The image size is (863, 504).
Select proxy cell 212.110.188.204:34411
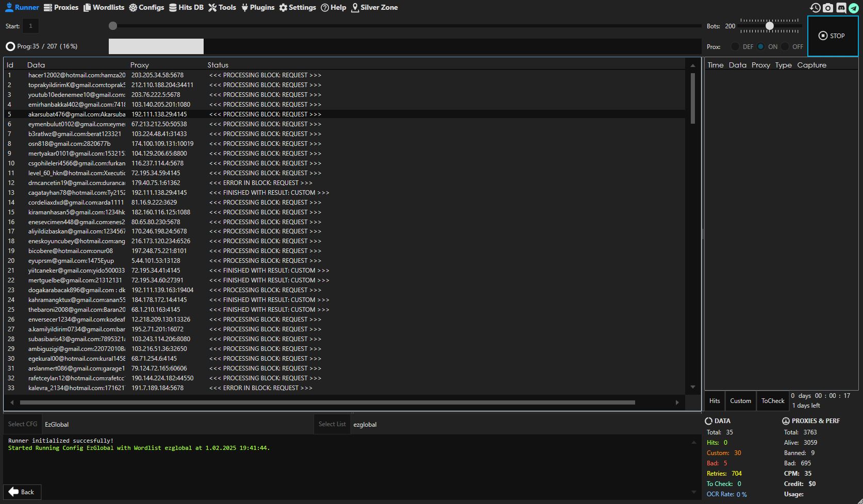162,85
